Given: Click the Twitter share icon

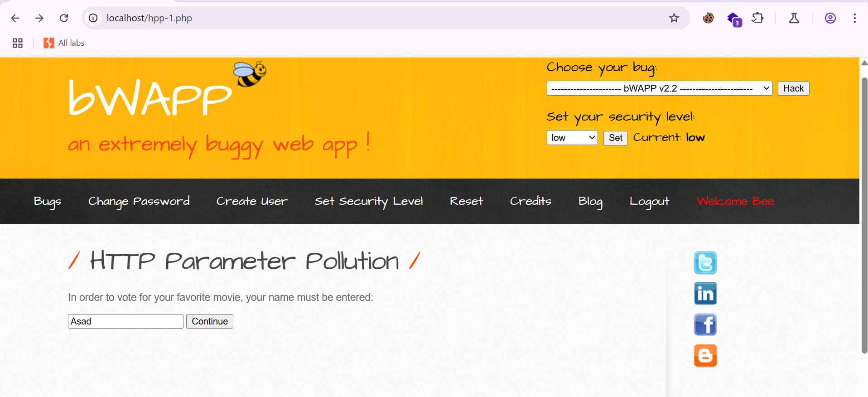Looking at the screenshot, I should [x=705, y=263].
